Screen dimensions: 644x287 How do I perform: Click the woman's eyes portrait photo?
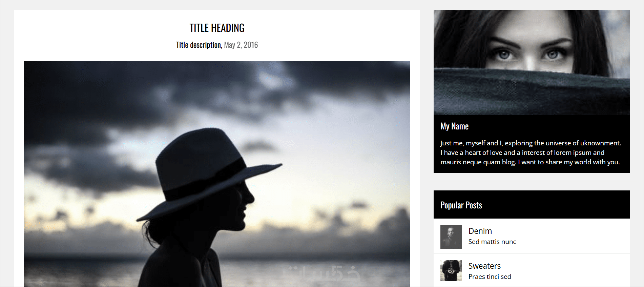point(532,62)
